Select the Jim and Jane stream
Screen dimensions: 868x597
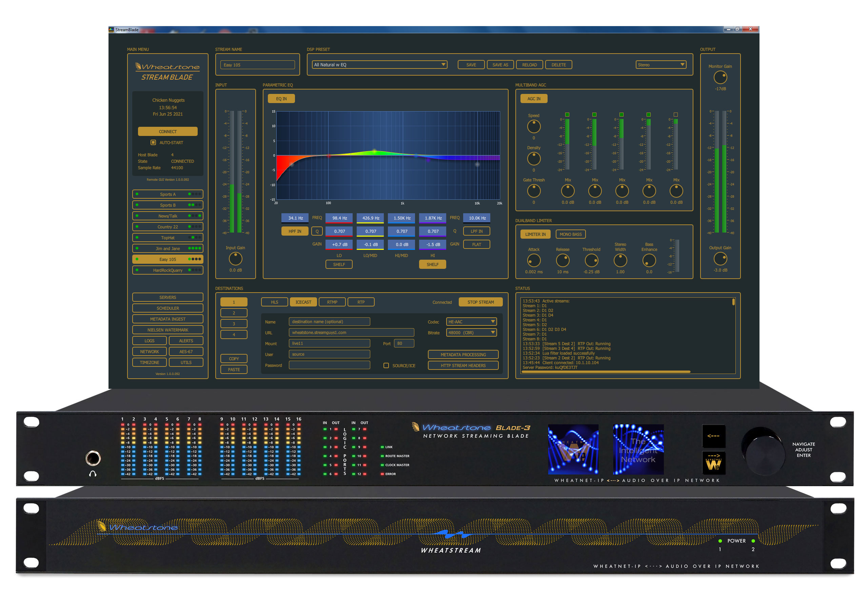[167, 248]
